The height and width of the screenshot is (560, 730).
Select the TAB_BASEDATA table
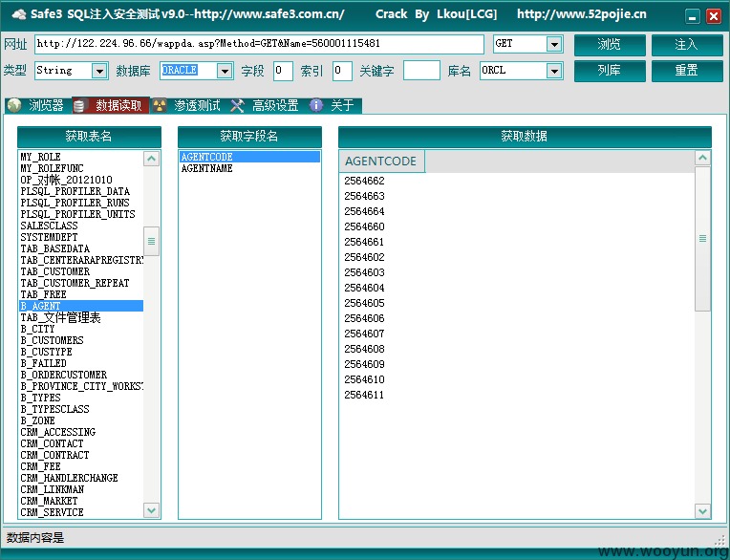[x=81, y=248]
